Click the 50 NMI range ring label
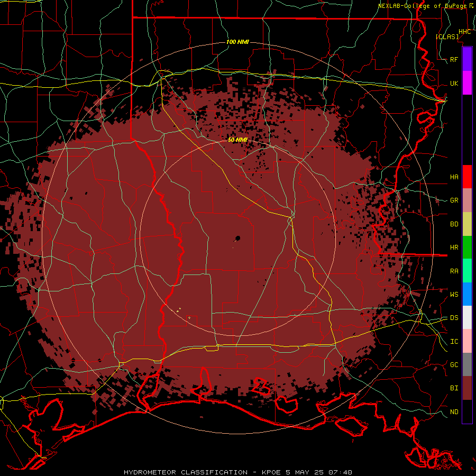476x476 pixels. (x=237, y=140)
